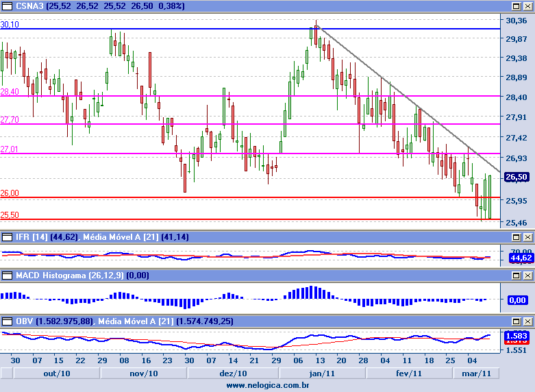Close the OBV indicator panel
Image resolution: width=535 pixels, height=392 pixels.
click(x=527, y=321)
